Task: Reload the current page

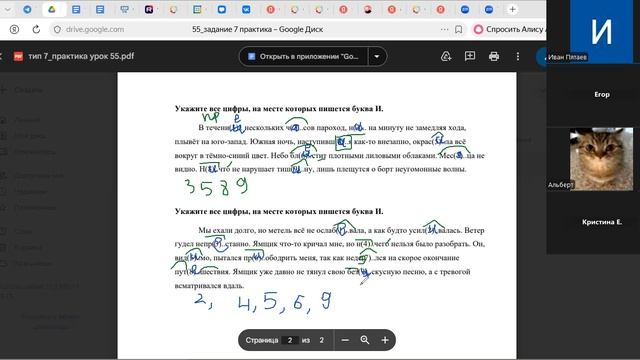Action: pyautogui.click(x=36, y=29)
